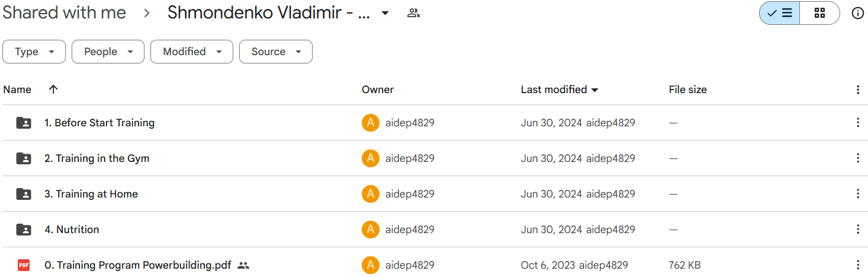The height and width of the screenshot is (277, 868).
Task: Click the owner avatar for Nutrition row
Action: click(370, 230)
